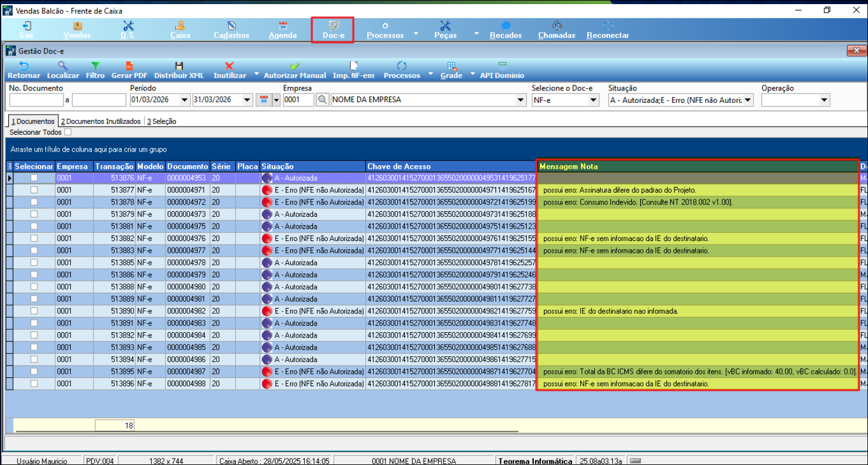
Task: Click the No. Documento input field
Action: pos(36,100)
